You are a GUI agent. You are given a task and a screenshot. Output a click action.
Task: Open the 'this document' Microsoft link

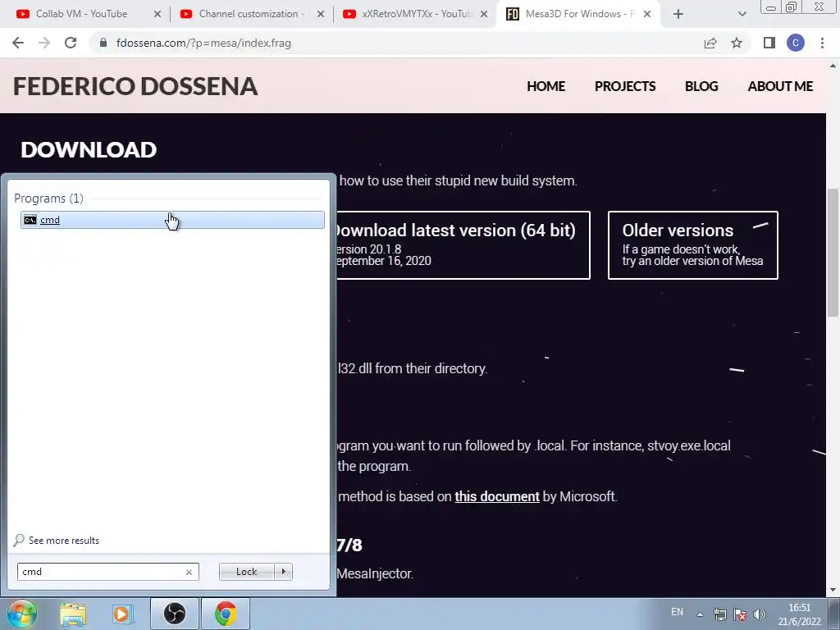[497, 496]
